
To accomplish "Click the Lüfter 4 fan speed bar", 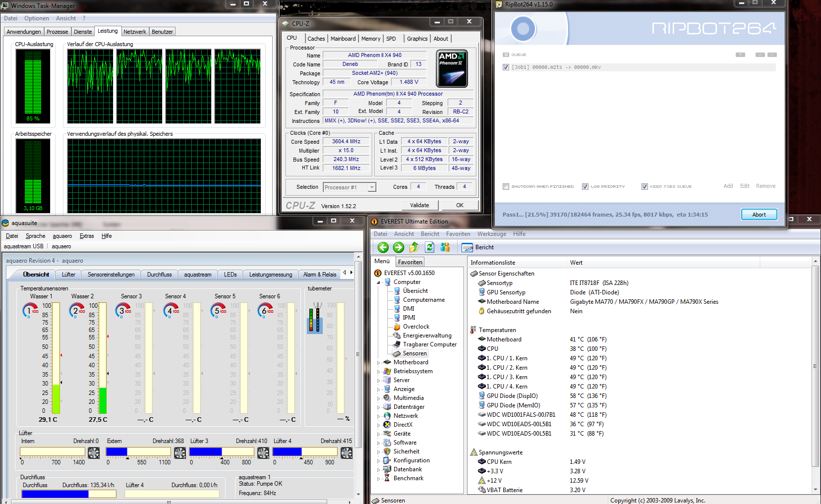I will click(x=305, y=451).
